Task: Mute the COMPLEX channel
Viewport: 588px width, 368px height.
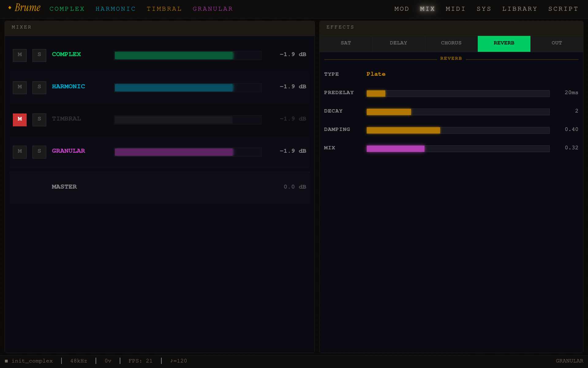Action: coord(20,55)
